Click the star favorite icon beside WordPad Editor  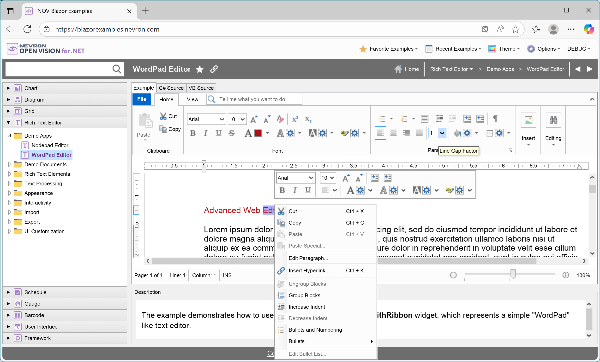tap(200, 69)
